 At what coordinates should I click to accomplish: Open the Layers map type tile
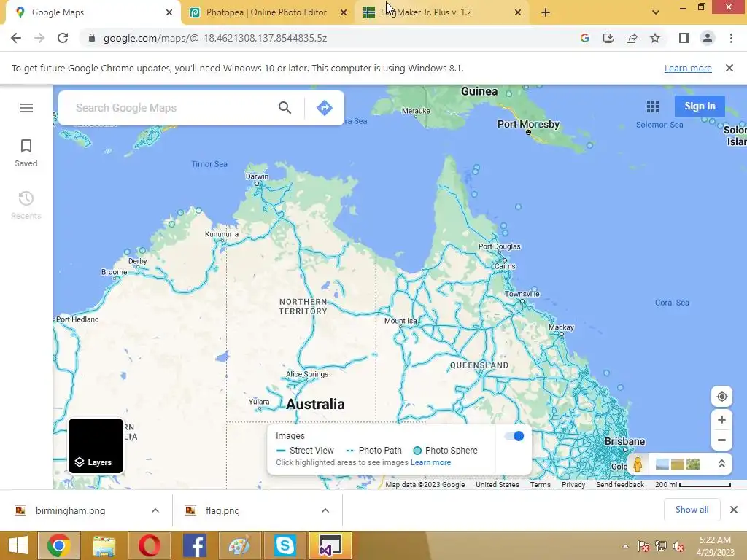[96, 446]
